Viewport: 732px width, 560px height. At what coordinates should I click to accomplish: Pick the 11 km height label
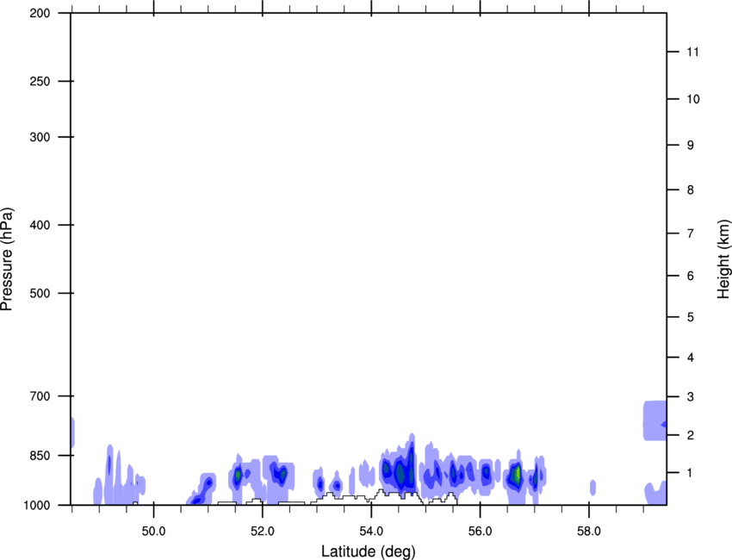(x=693, y=52)
